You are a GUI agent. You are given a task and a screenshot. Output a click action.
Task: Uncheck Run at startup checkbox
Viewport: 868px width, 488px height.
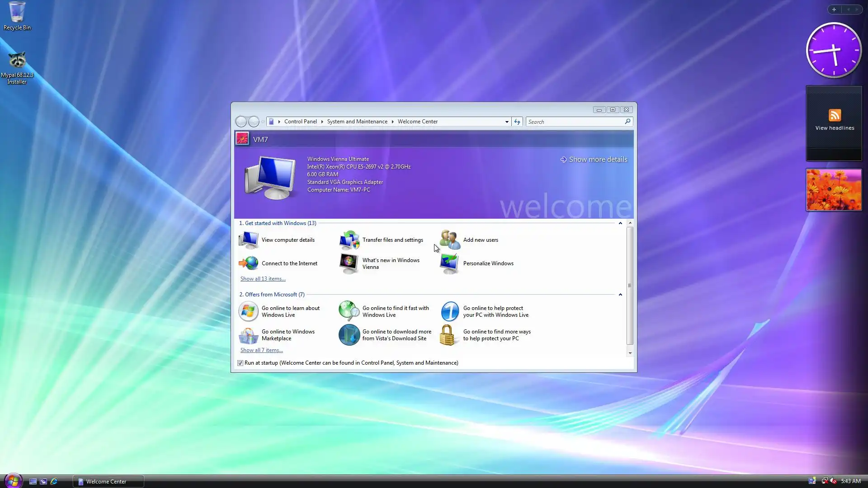[241, 363]
